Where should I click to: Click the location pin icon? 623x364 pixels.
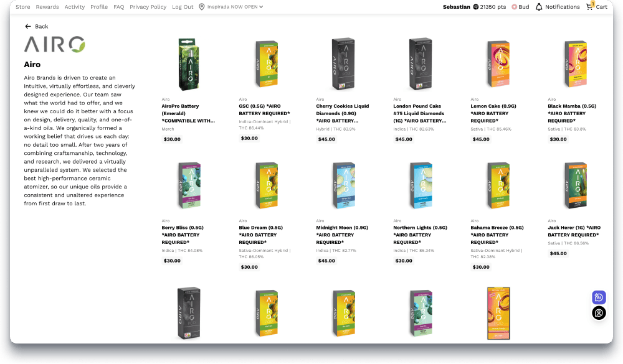(201, 7)
